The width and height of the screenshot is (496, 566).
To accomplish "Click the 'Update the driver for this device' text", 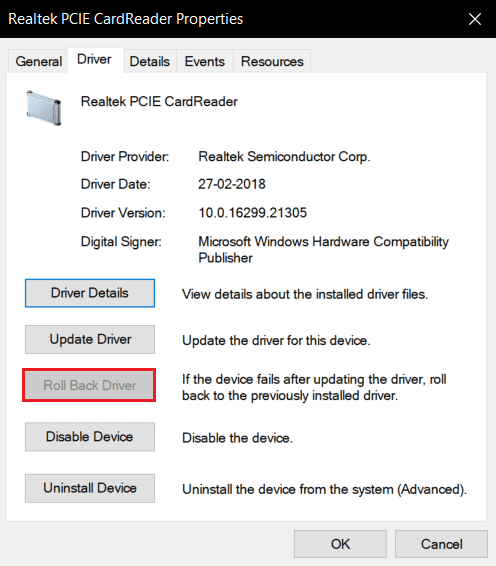I will point(276,340).
